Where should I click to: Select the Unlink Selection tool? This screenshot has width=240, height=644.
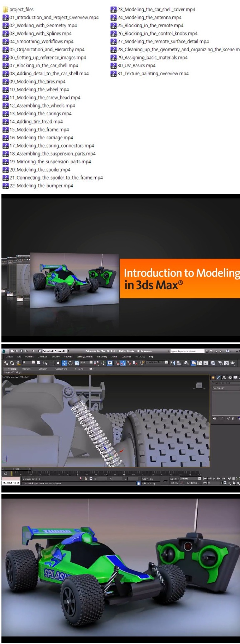pos(12,363)
